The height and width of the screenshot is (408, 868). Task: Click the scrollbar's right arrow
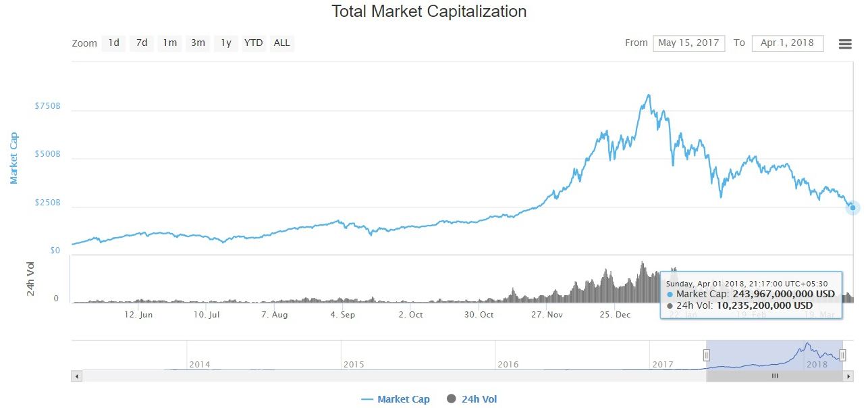(848, 376)
